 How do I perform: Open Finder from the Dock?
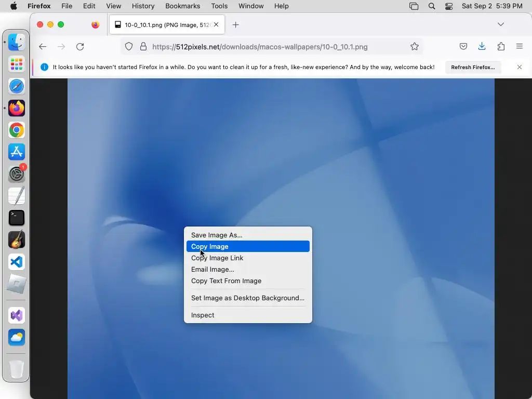coord(17,42)
